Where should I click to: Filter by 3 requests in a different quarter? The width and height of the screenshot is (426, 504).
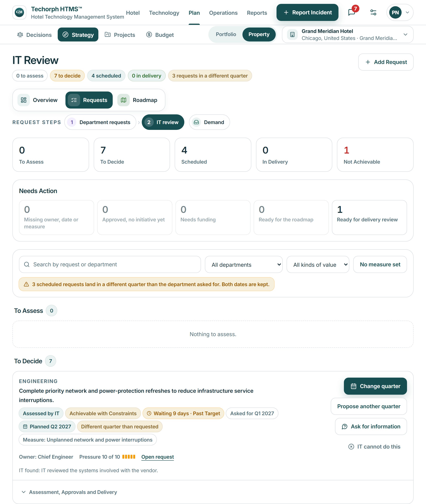click(x=210, y=76)
